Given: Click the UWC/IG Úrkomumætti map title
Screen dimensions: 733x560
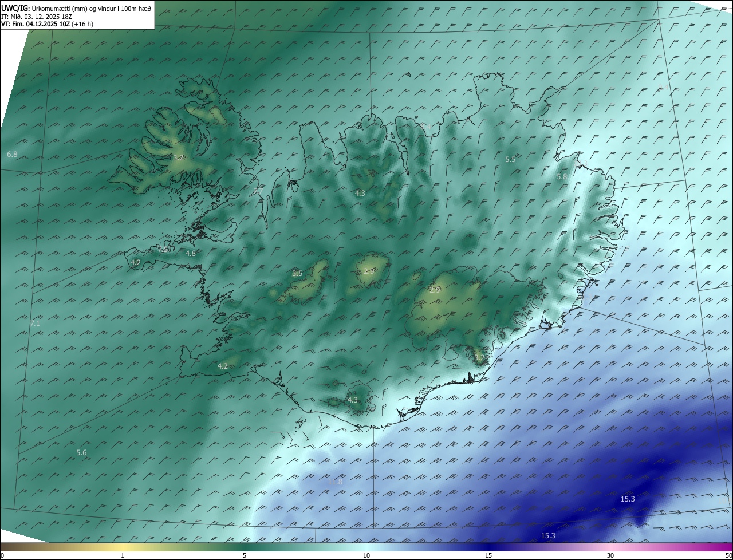Looking at the screenshot, I should click(x=76, y=8).
